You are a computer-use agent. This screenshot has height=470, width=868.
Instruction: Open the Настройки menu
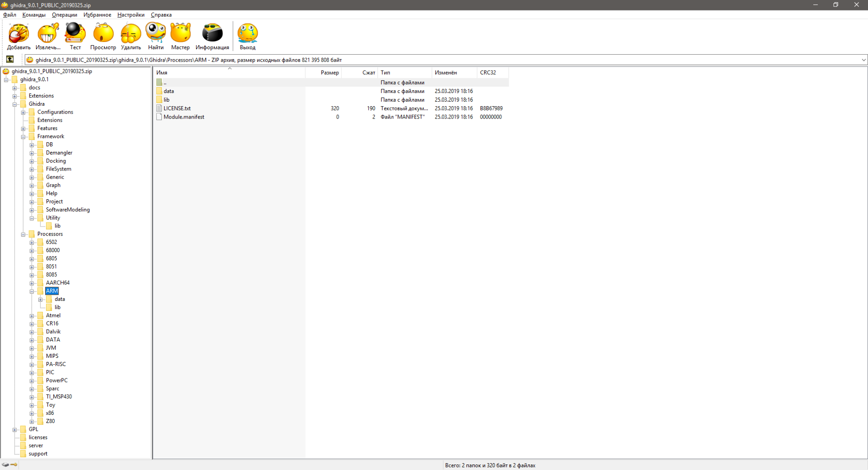coord(131,15)
